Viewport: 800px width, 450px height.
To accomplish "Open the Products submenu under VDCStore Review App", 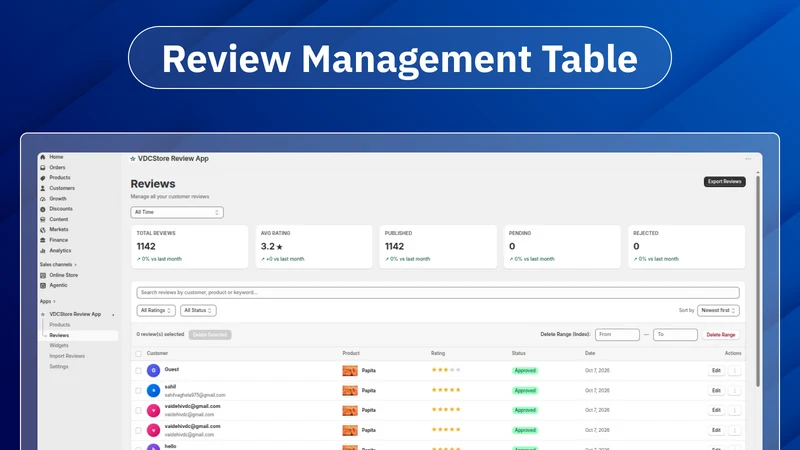I will 60,325.
